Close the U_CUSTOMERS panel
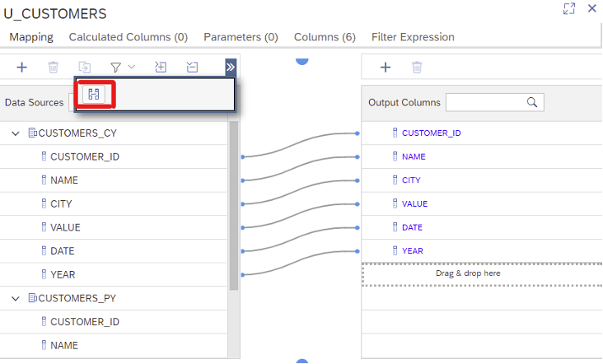The image size is (603, 364). click(x=591, y=8)
